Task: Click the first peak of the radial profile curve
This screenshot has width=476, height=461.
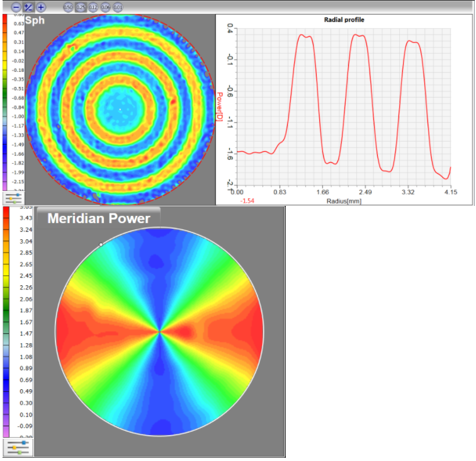Action: [302, 35]
